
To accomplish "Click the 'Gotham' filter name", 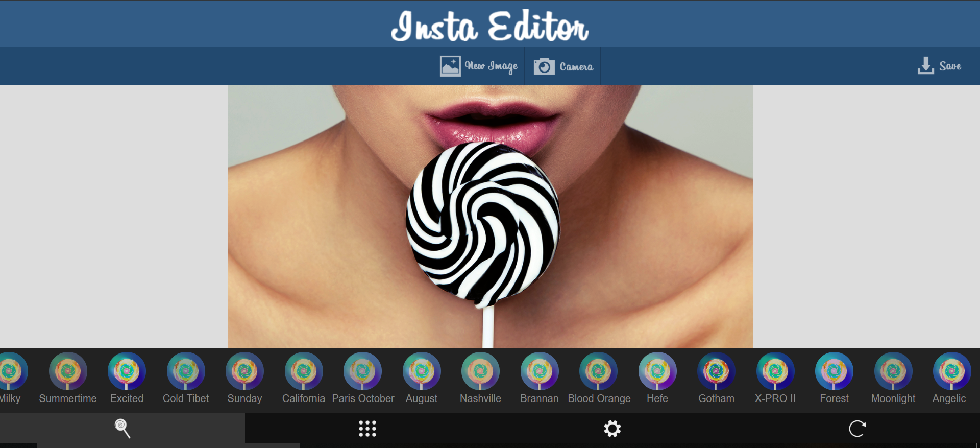I will (716, 398).
